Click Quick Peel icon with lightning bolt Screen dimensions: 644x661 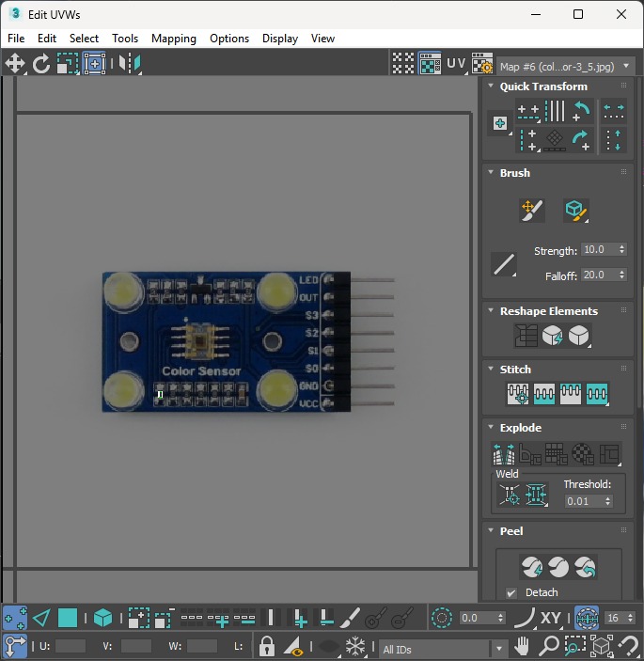click(x=532, y=567)
